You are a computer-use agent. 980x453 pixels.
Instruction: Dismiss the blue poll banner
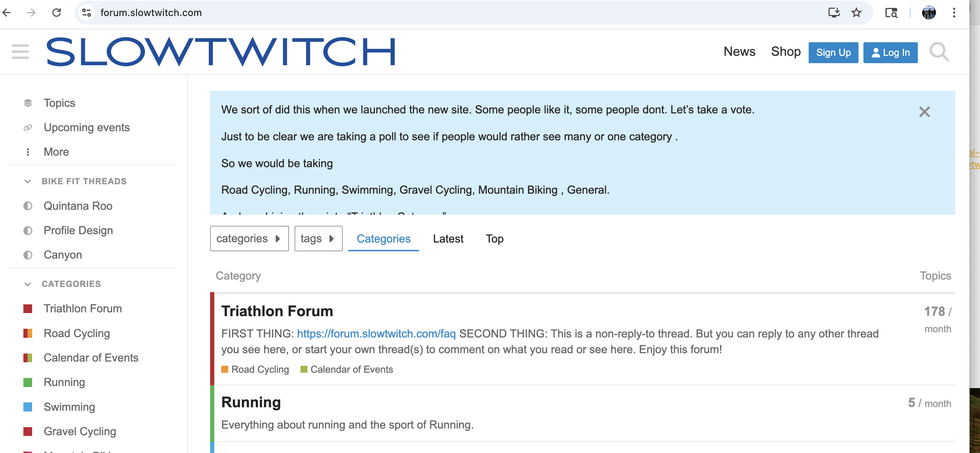[924, 112]
